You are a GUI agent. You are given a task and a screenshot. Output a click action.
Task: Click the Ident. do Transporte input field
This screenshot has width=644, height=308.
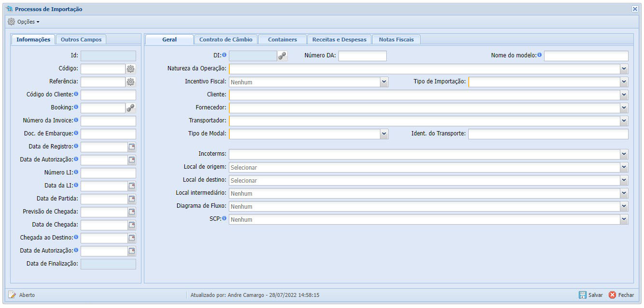pyautogui.click(x=548, y=134)
